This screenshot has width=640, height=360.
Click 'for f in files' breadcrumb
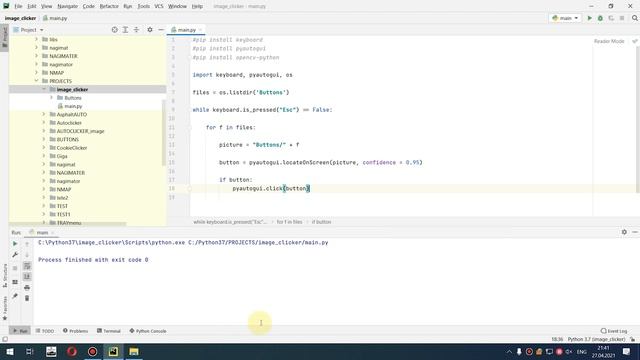tap(289, 222)
